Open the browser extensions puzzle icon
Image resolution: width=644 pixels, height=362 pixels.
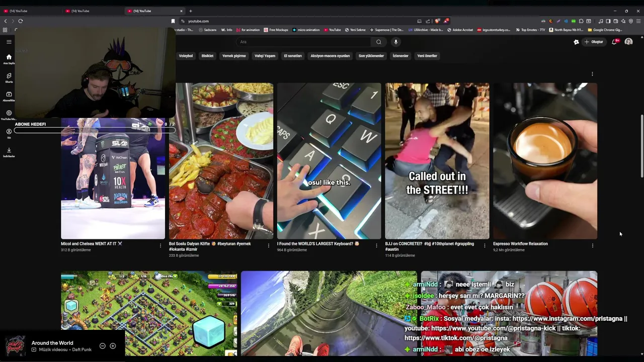581,21
